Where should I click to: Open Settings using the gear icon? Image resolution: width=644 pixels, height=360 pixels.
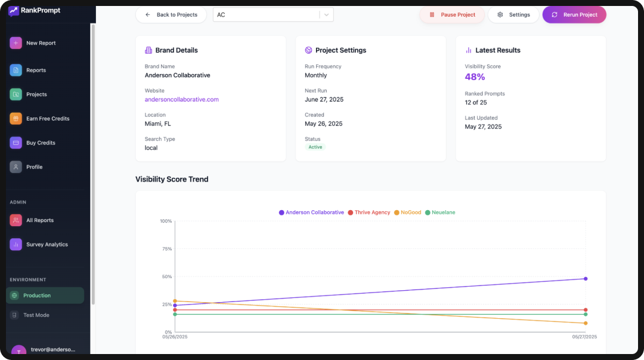tap(500, 14)
